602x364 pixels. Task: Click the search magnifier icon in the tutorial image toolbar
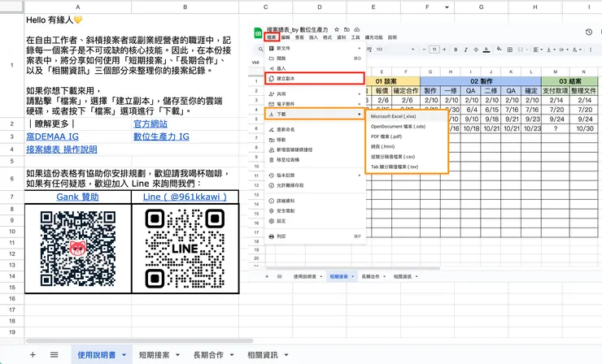click(260, 50)
